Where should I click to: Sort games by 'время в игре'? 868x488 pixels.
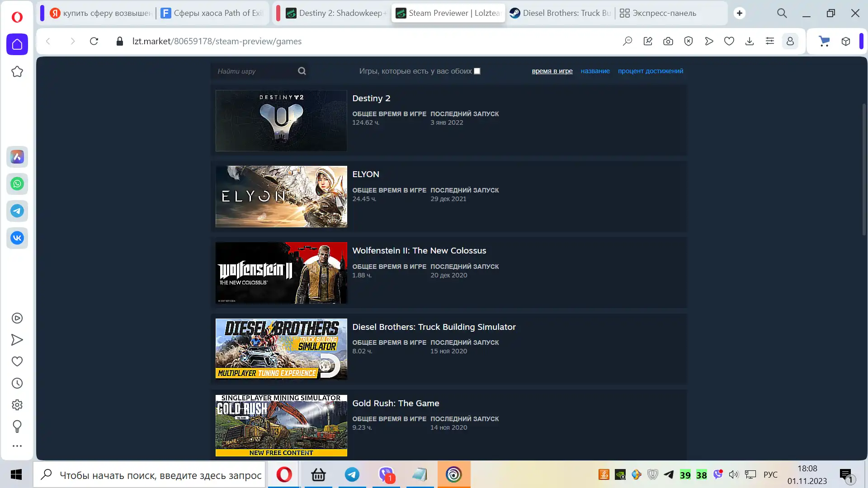click(552, 71)
